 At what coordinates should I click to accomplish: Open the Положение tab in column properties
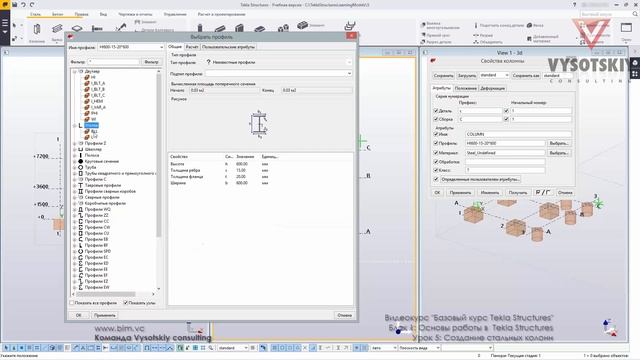click(x=465, y=88)
